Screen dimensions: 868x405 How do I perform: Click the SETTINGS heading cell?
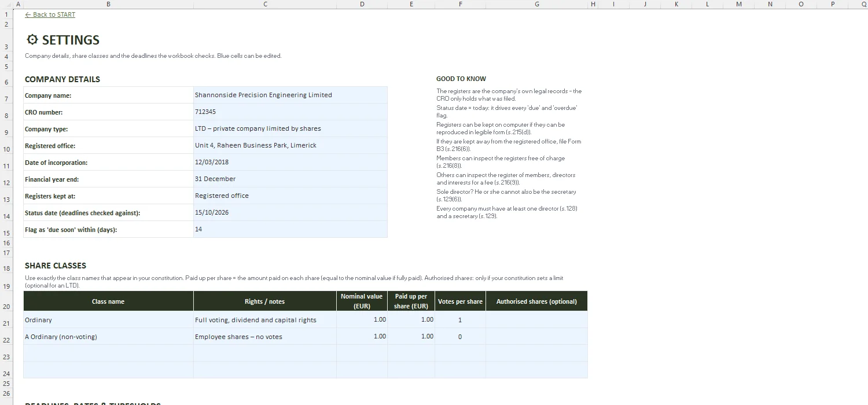(x=63, y=40)
